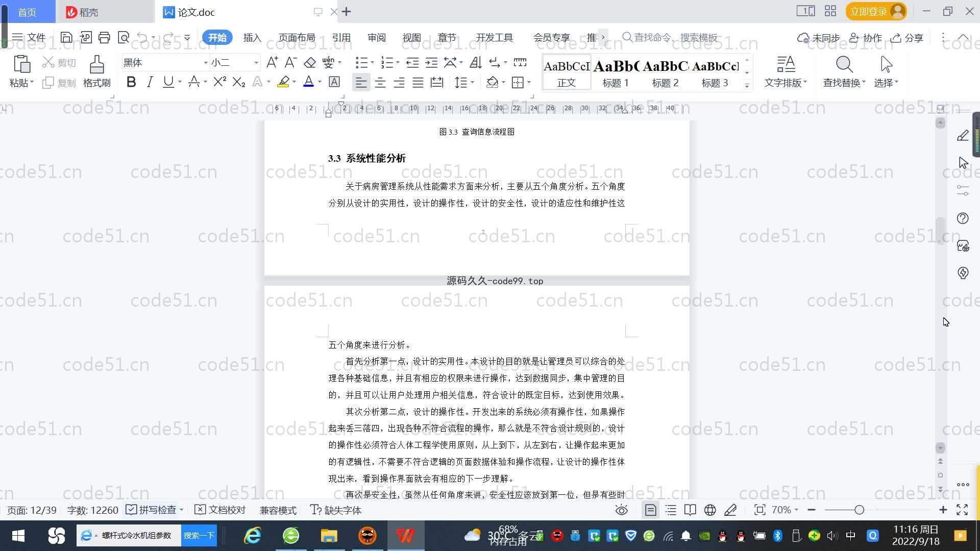Open Windows Start menu
Screen dimensions: 980x551
(18, 536)
